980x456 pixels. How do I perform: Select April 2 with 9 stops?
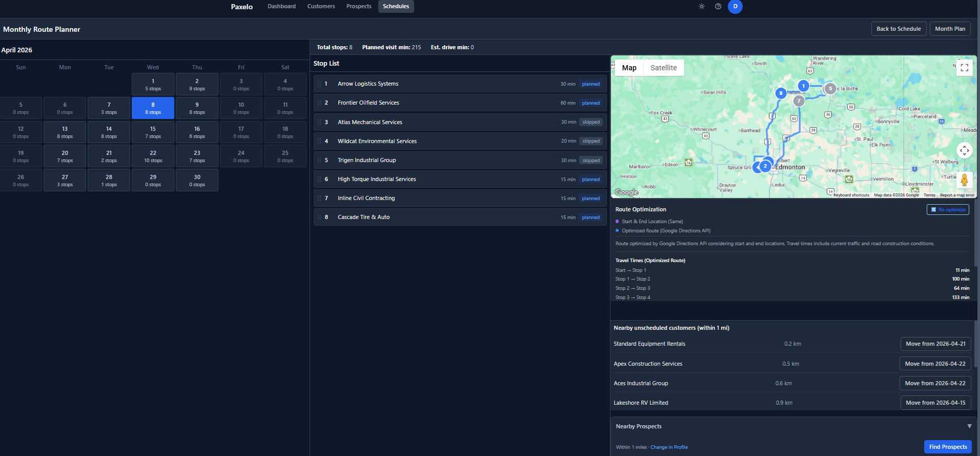pos(197,84)
